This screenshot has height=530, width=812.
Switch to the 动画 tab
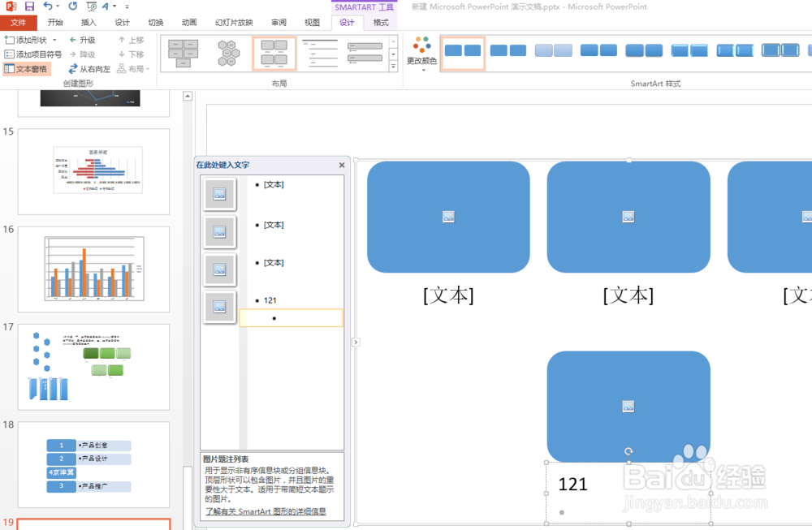click(x=189, y=22)
